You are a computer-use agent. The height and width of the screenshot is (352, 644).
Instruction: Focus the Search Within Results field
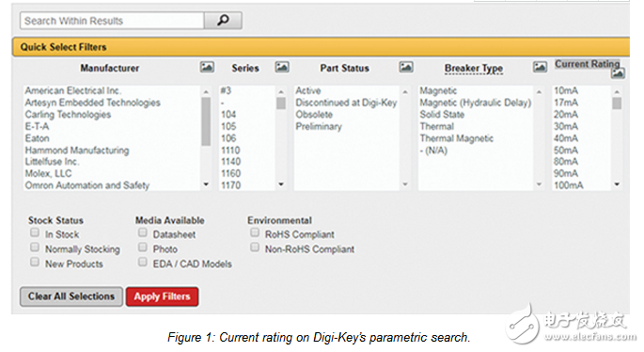(112, 21)
